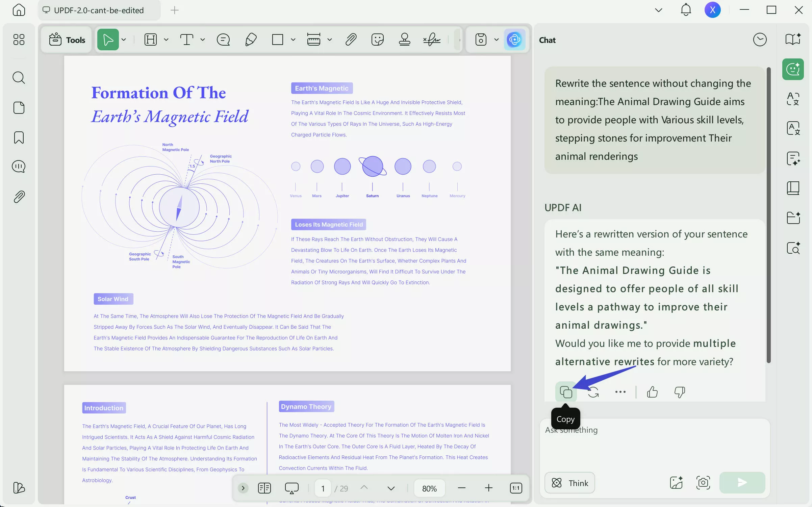Expand the save options dropdown arrow

496,40
